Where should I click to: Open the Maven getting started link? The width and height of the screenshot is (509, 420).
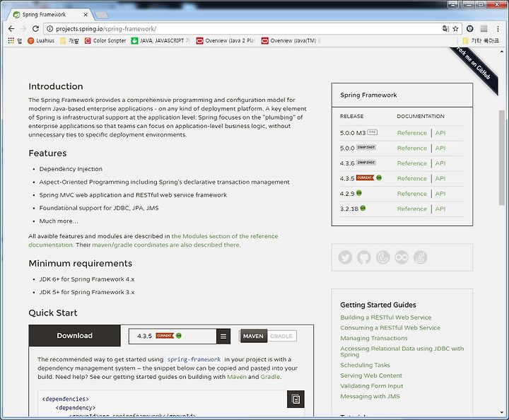pyautogui.click(x=237, y=377)
